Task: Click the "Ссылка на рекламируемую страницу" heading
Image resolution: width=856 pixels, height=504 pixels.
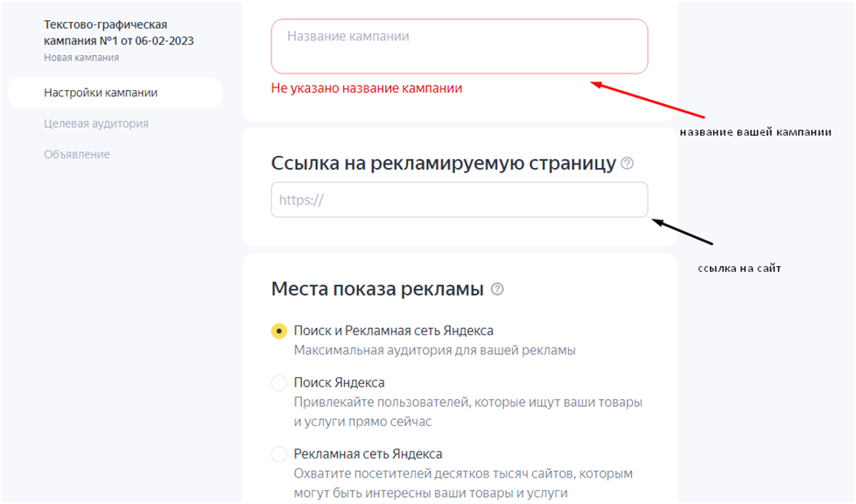Action: point(444,164)
